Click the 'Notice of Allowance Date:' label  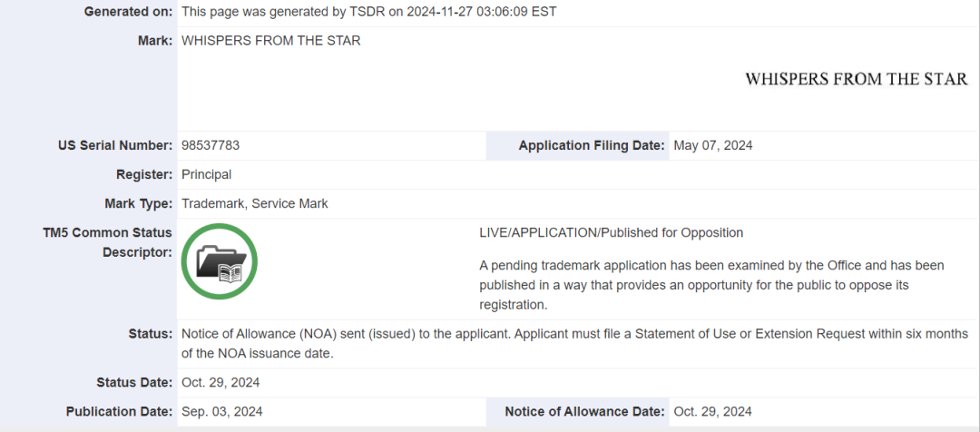pos(584,411)
